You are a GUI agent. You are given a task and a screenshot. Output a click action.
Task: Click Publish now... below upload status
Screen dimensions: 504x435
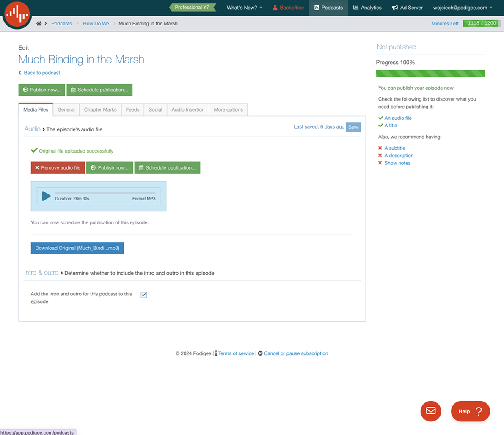[110, 167]
